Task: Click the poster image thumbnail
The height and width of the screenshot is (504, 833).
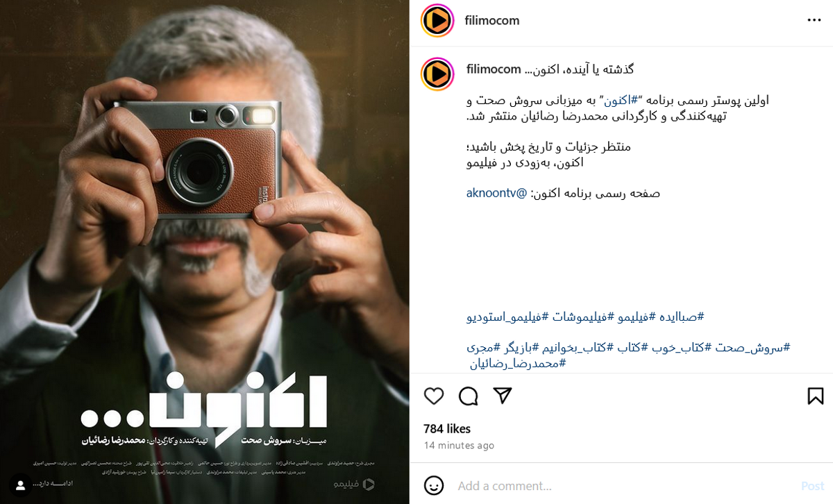Action: click(x=205, y=252)
